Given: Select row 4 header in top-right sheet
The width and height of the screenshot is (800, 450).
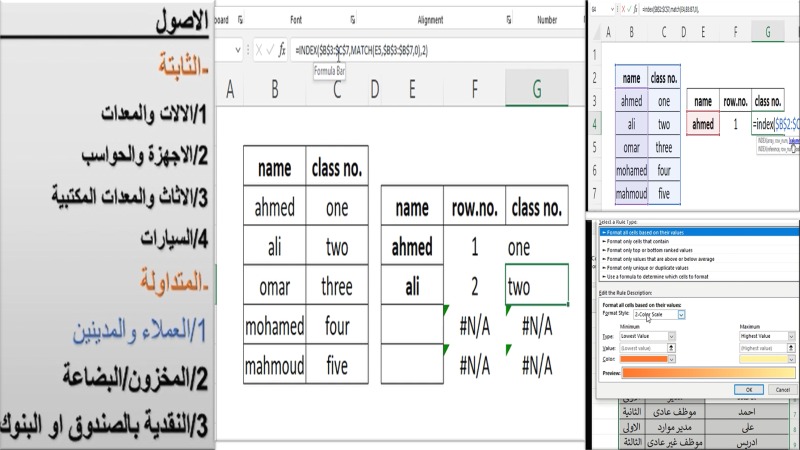Looking at the screenshot, I should coord(594,124).
